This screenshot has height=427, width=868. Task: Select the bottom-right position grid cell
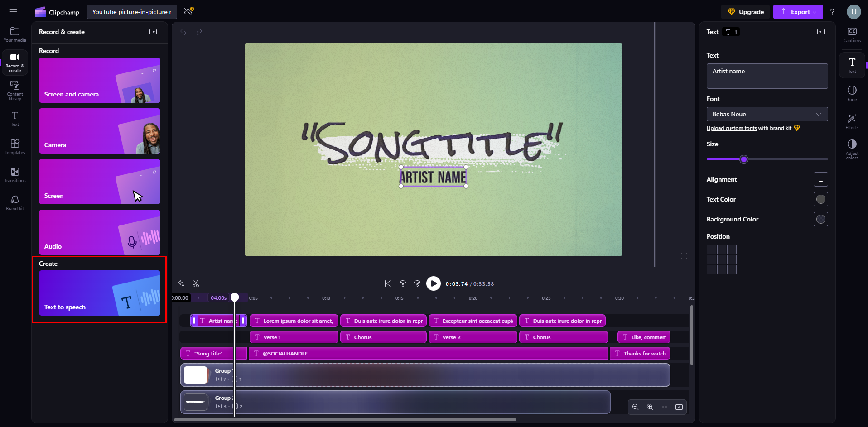732,269
